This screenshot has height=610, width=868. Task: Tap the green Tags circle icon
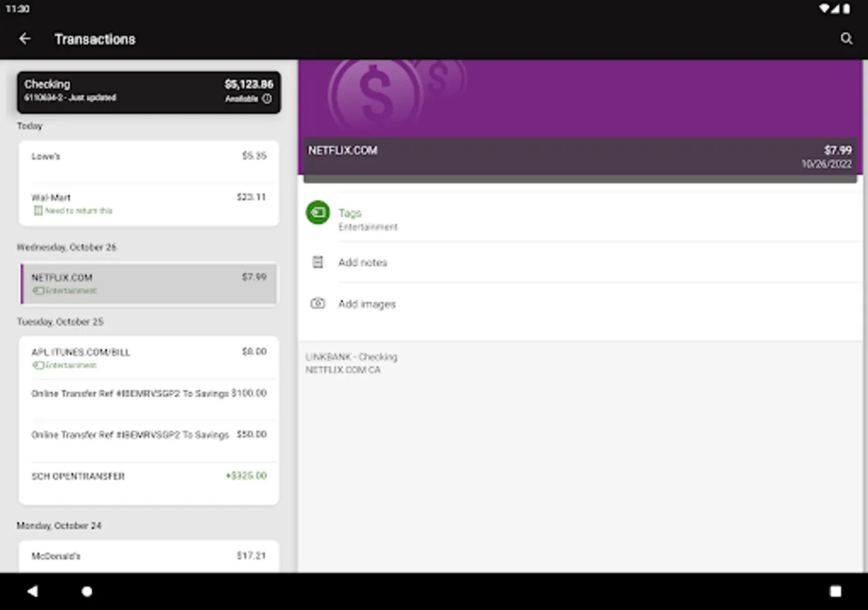click(x=317, y=213)
